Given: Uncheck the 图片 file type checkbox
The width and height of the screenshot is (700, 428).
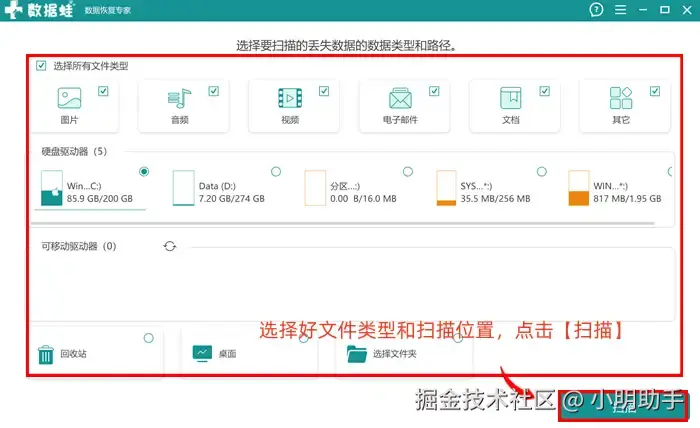Looking at the screenshot, I should click(103, 91).
